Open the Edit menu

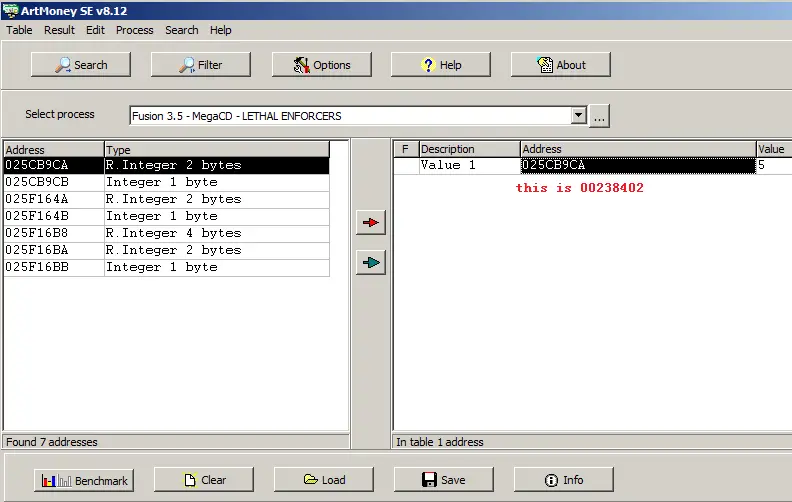point(95,30)
